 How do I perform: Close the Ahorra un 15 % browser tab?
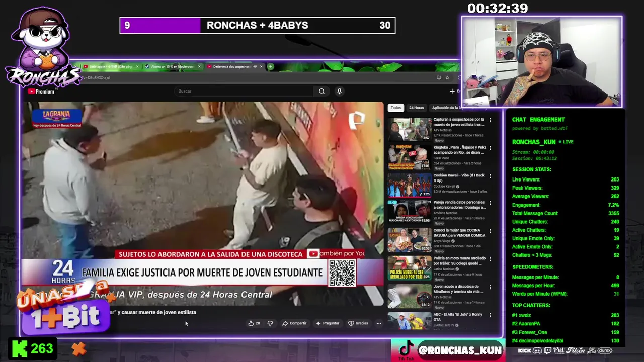(x=199, y=67)
